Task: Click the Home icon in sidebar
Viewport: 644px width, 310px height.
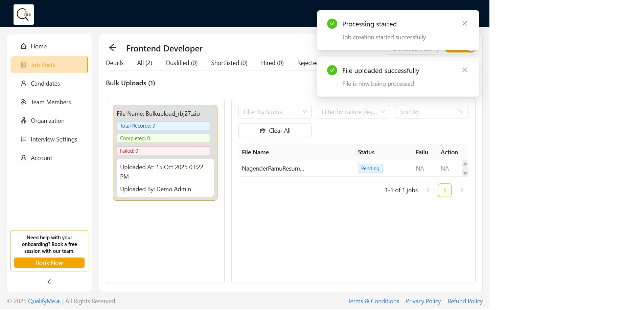Action: [x=24, y=46]
